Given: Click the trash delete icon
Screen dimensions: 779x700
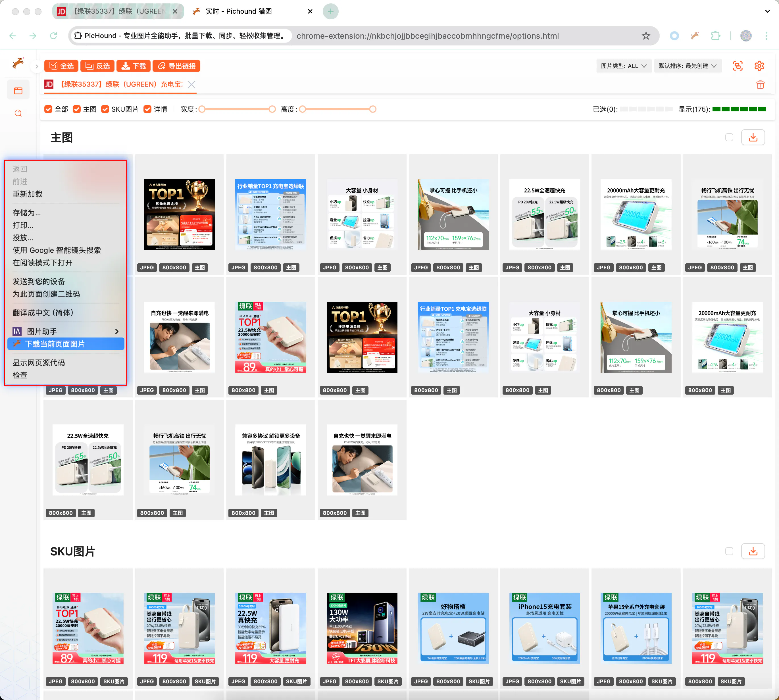Looking at the screenshot, I should tap(760, 85).
